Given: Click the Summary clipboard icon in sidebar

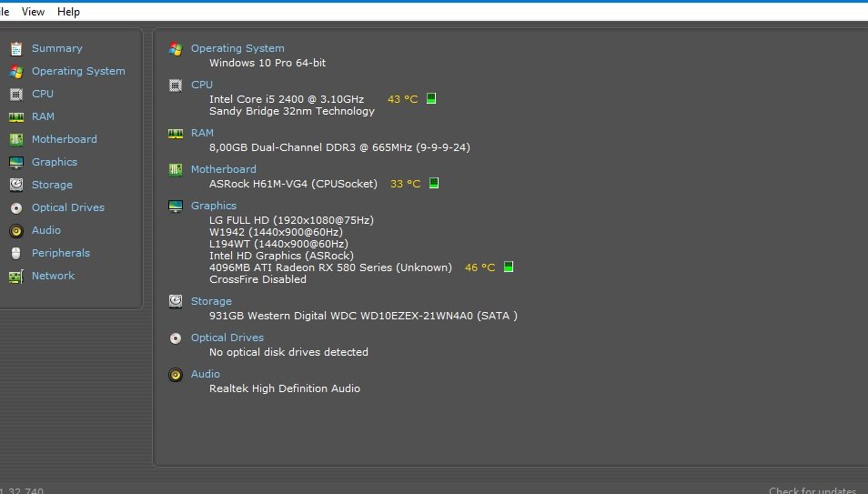Looking at the screenshot, I should click(x=16, y=49).
